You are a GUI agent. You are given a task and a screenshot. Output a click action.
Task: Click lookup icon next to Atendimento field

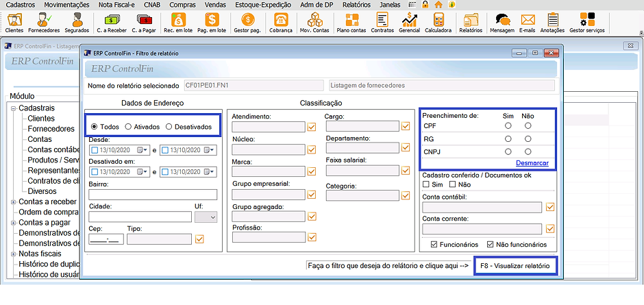pyautogui.click(x=311, y=127)
